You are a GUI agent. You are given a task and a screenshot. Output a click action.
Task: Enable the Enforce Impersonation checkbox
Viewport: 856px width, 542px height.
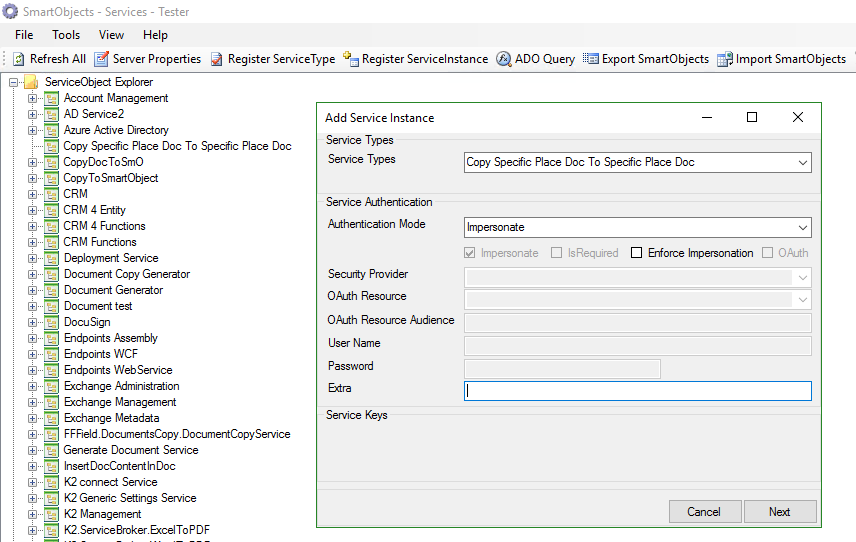point(637,253)
